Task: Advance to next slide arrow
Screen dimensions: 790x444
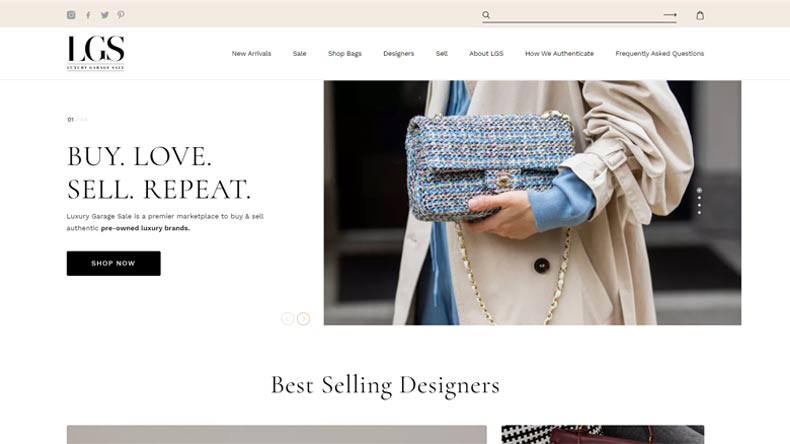Action: click(303, 319)
